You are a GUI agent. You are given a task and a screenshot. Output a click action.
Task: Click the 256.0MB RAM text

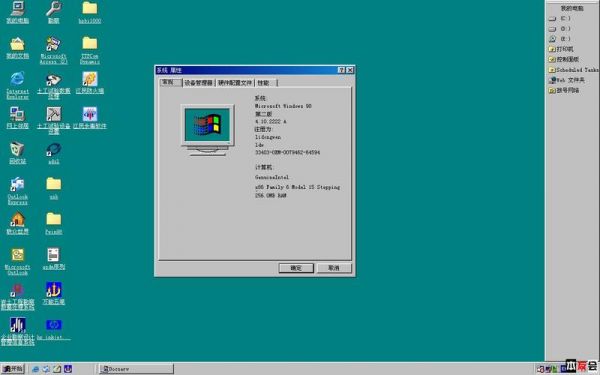pyautogui.click(x=271, y=196)
